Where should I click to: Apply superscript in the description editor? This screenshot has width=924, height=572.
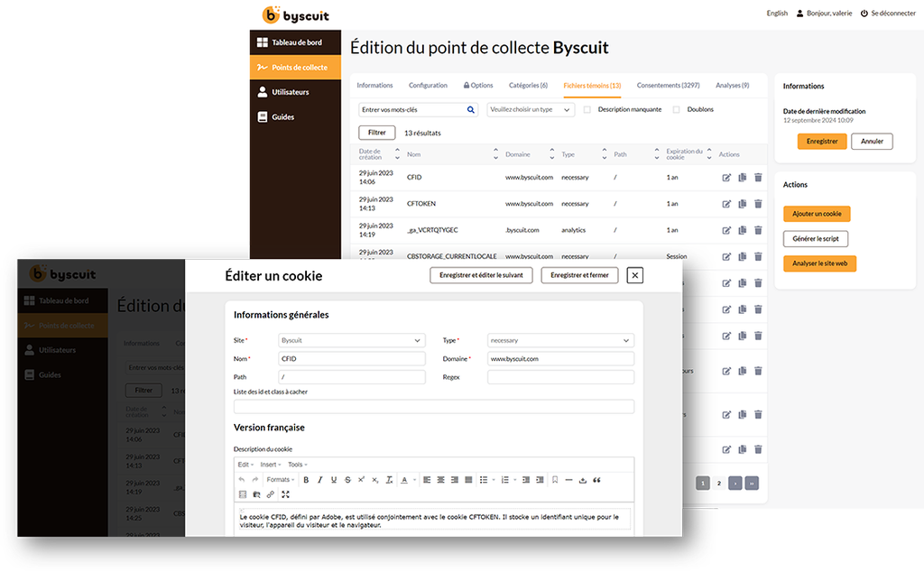[x=361, y=480]
